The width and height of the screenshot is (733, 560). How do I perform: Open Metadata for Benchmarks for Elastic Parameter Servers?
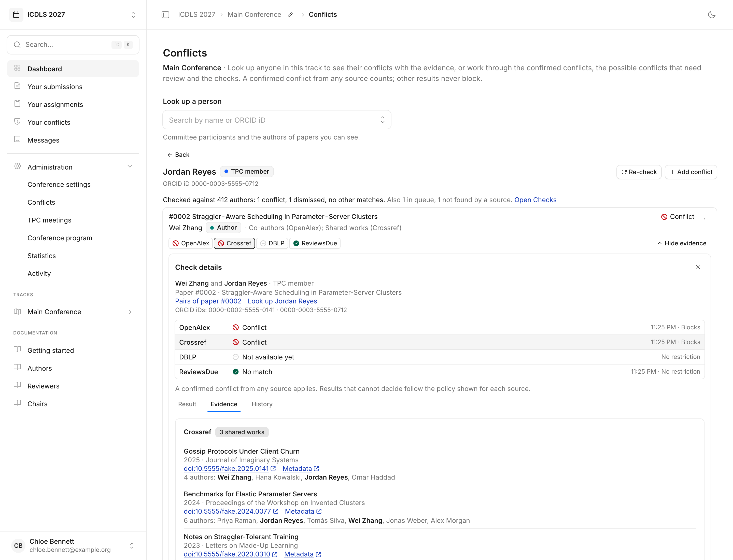(303, 511)
